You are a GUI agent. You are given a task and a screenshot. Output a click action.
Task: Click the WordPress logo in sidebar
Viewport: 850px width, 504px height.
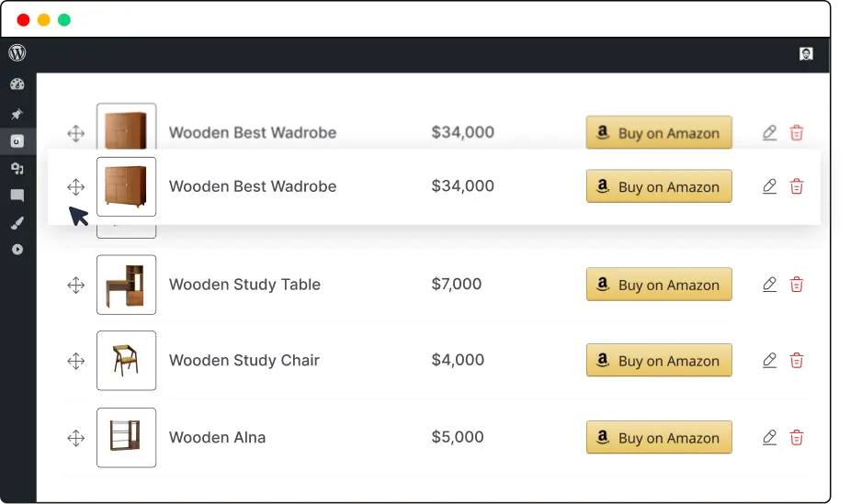(x=17, y=52)
